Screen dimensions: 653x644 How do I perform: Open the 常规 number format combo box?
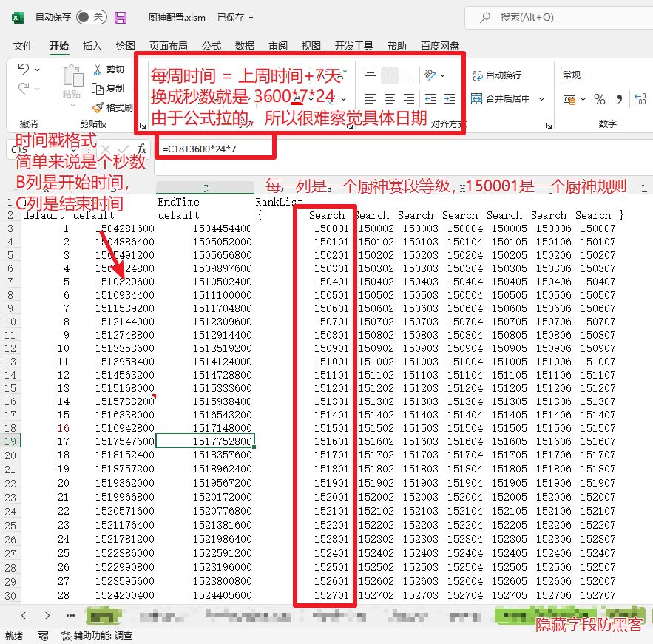click(606, 75)
